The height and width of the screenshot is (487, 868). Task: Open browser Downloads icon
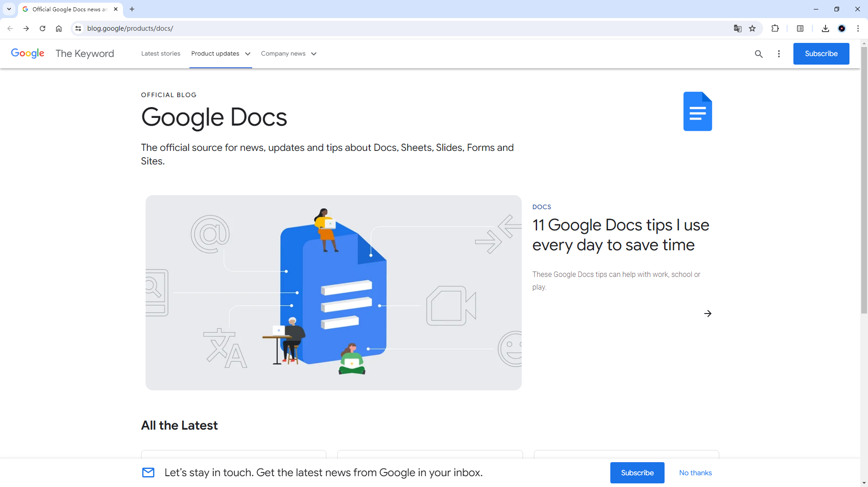coord(826,28)
